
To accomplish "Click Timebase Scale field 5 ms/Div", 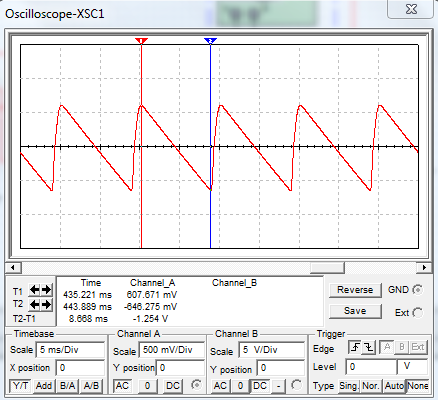I will [x=70, y=350].
